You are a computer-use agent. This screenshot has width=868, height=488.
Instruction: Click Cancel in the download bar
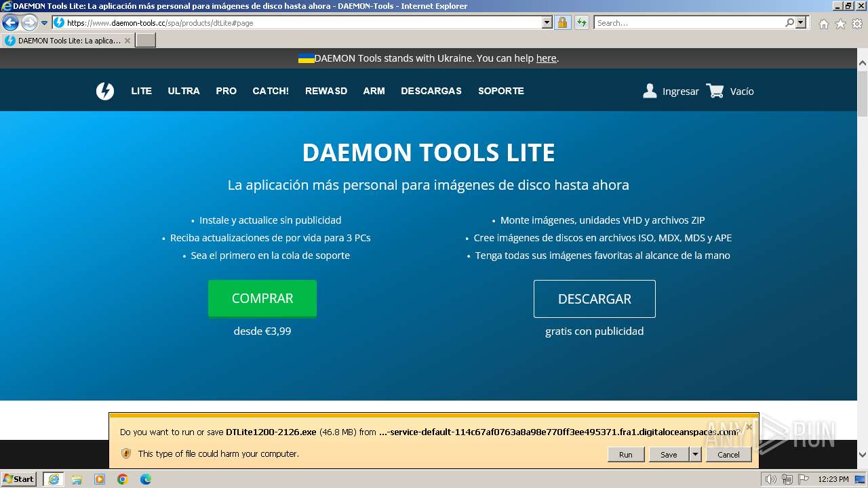tap(729, 455)
